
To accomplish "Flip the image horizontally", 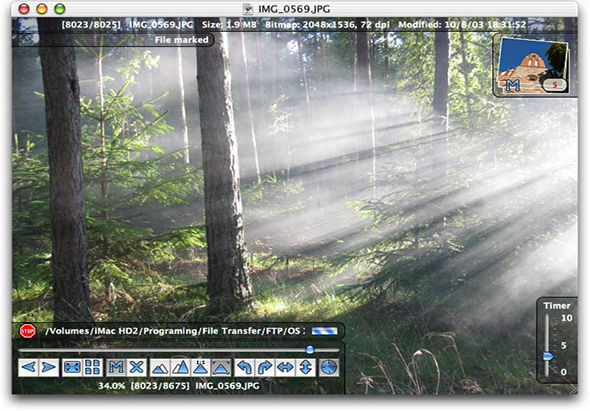I will pos(285,367).
